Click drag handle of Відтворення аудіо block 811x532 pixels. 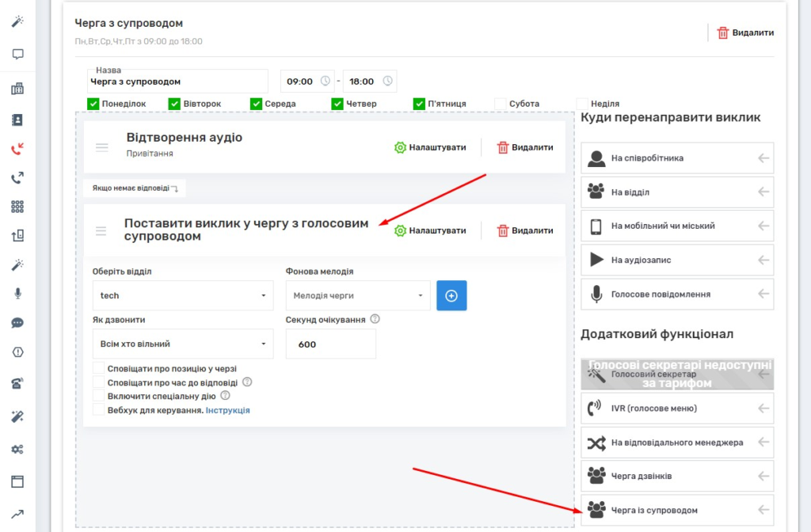(101, 147)
